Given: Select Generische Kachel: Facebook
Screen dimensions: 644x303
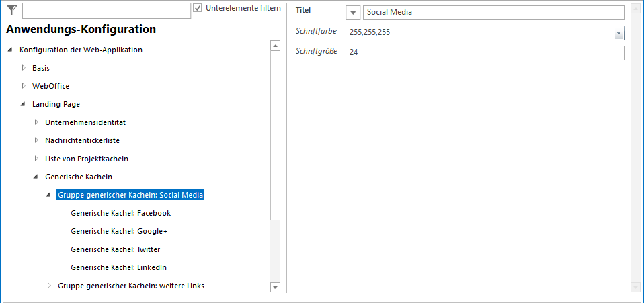Looking at the screenshot, I should (x=120, y=213).
